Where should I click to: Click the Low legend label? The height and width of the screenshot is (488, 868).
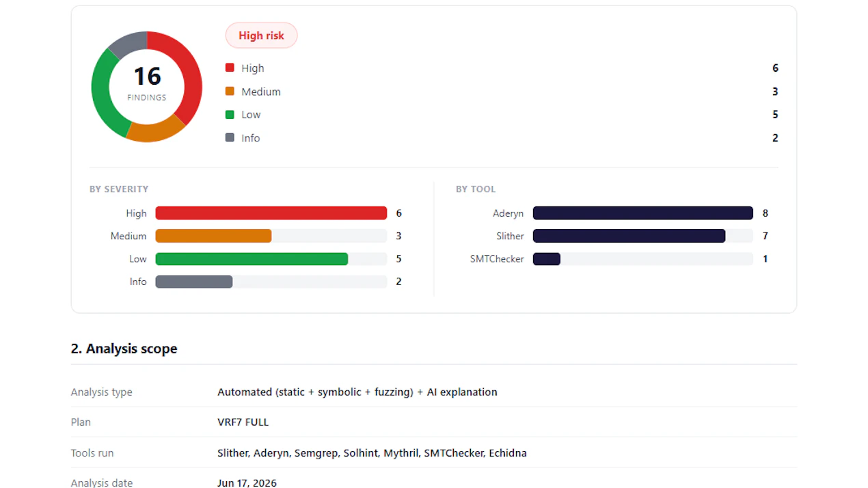click(x=251, y=115)
